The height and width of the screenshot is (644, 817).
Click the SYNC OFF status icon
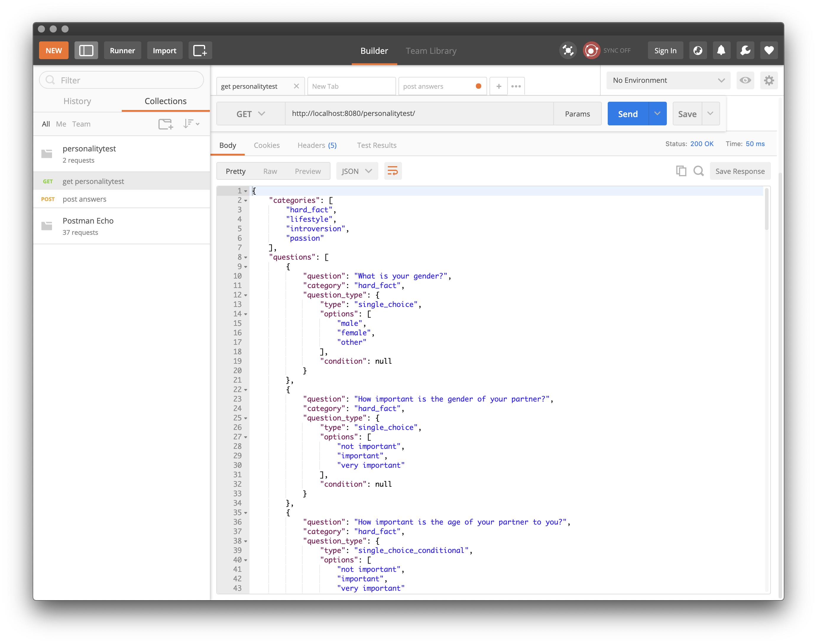591,51
